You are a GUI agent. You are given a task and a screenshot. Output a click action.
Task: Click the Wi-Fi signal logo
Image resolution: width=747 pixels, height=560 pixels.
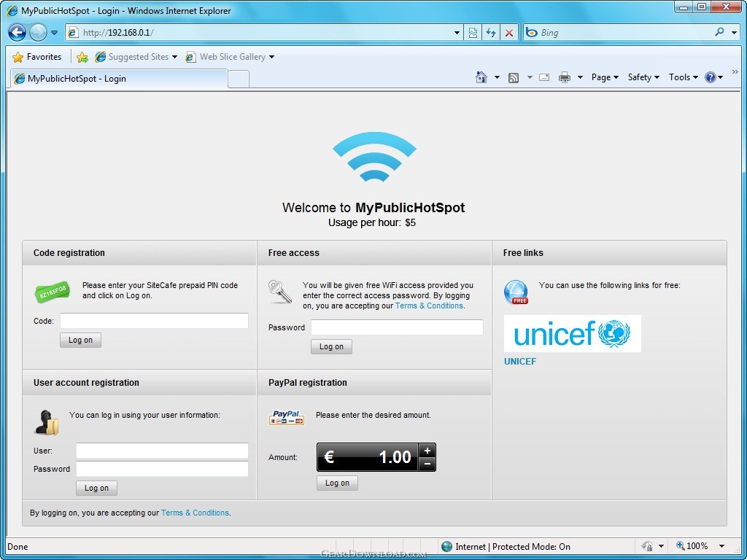(374, 157)
